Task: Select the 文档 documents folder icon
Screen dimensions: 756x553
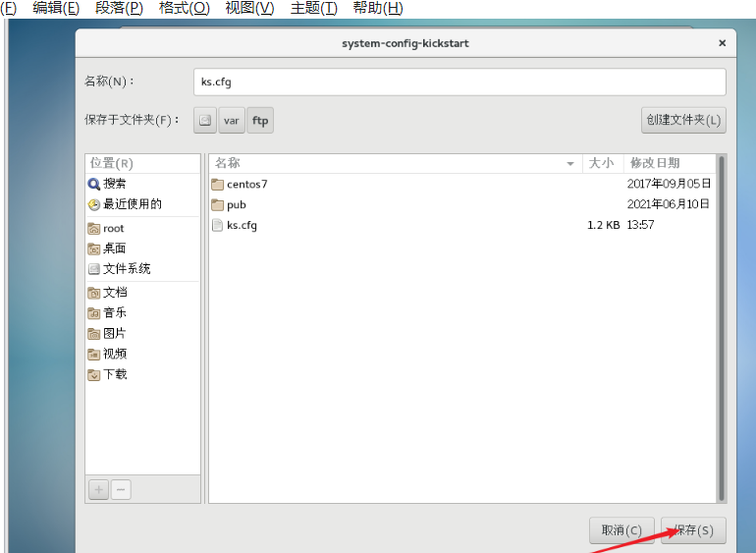Action: pyautogui.click(x=94, y=293)
